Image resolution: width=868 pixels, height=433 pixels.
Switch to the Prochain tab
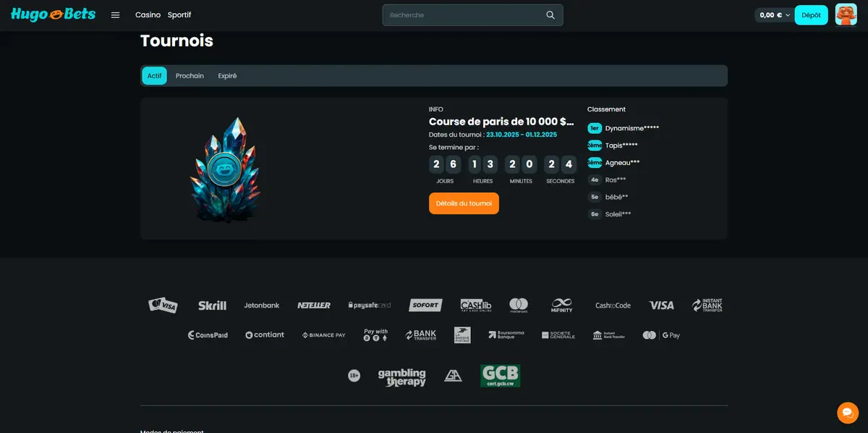[190, 76]
